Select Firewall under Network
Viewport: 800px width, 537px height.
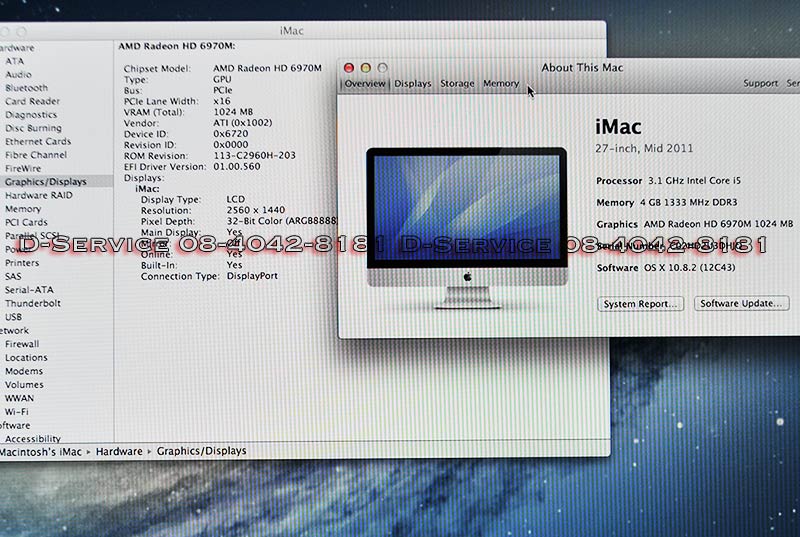(x=22, y=344)
